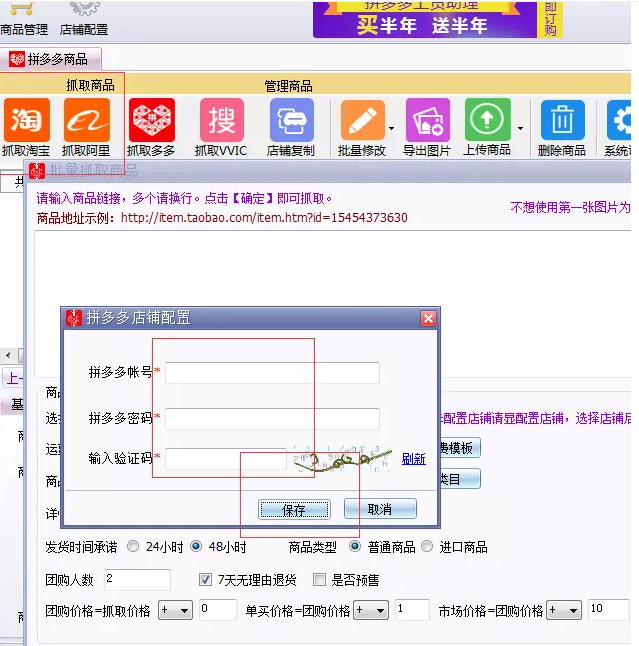This screenshot has width=639, height=646.
Task: Click the 团购价格 offset field showing 0
Action: [218, 610]
